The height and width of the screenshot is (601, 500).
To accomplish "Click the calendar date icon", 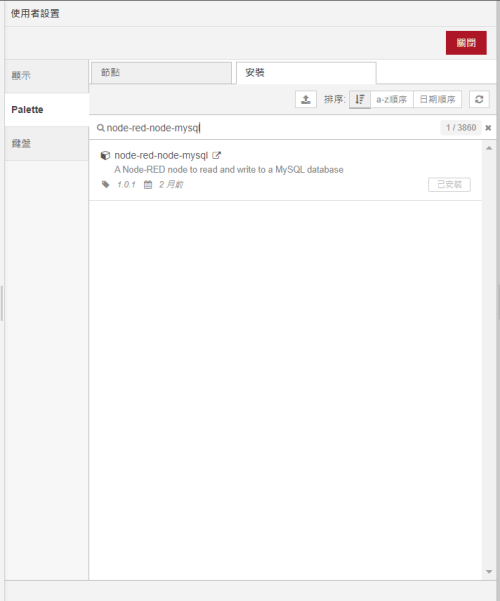I will coord(148,184).
